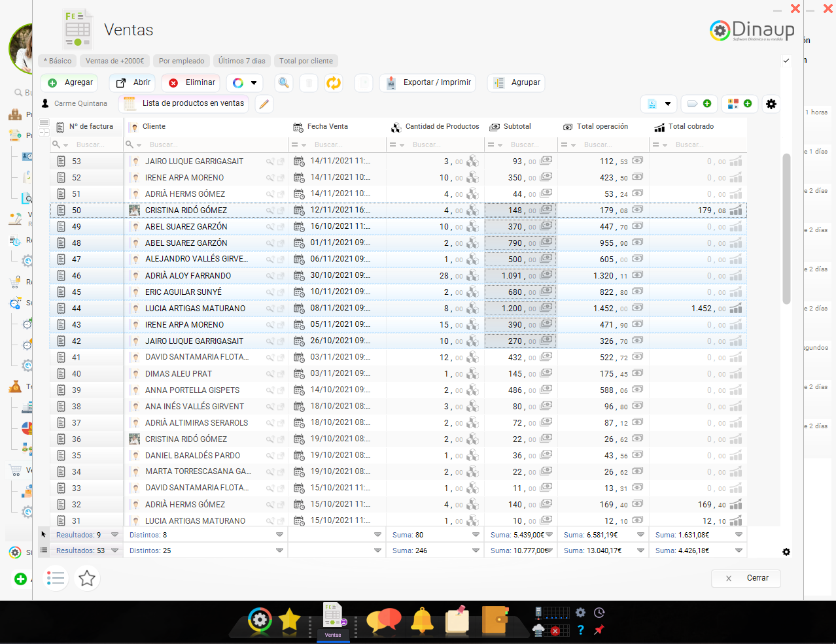Switch to the Total por cliente tab
This screenshot has height=644, width=836.
pyautogui.click(x=306, y=61)
